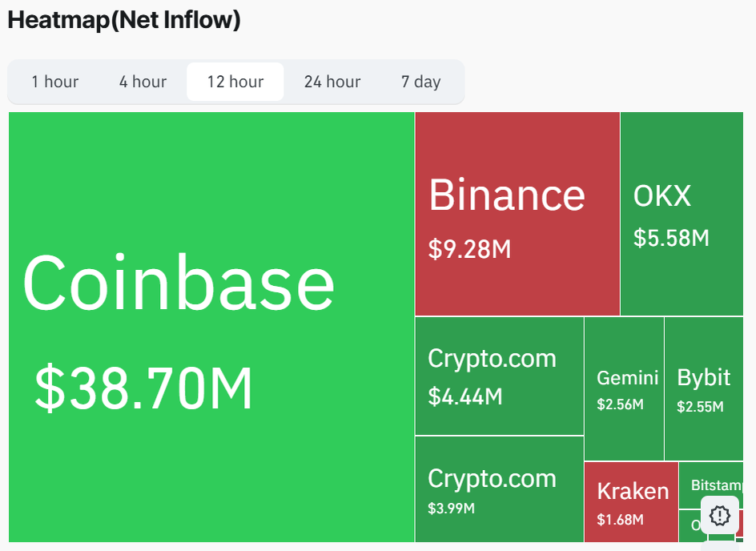Switch to the 24 hour tab

[x=332, y=81]
